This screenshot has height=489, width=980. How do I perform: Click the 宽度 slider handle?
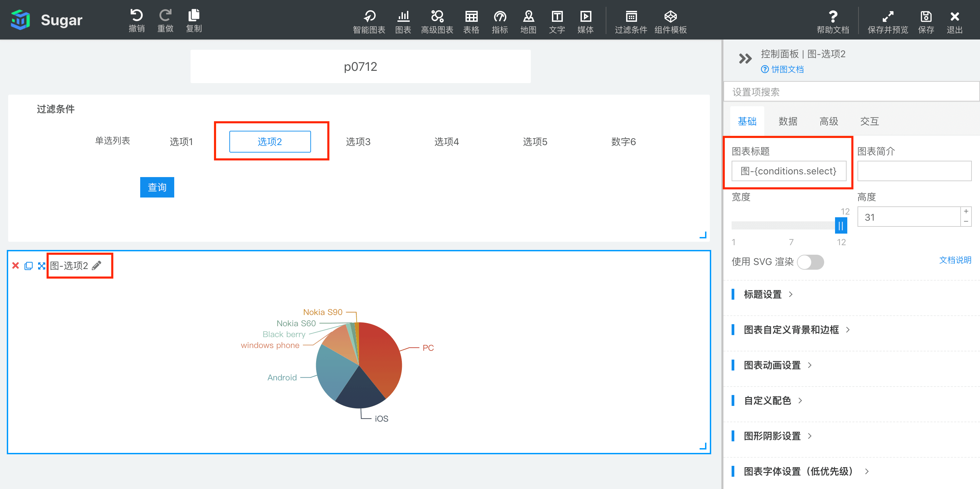coord(841,225)
